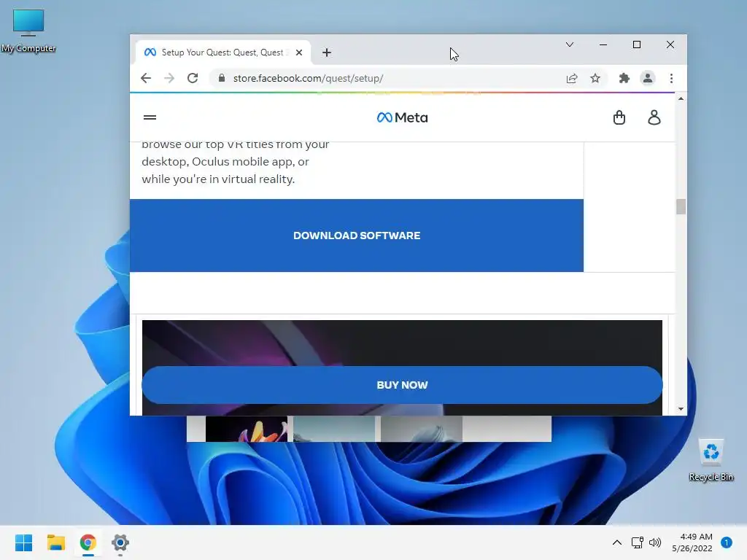Screen dimensions: 747x560
Task: Click the network tray icon
Action: (x=637, y=542)
